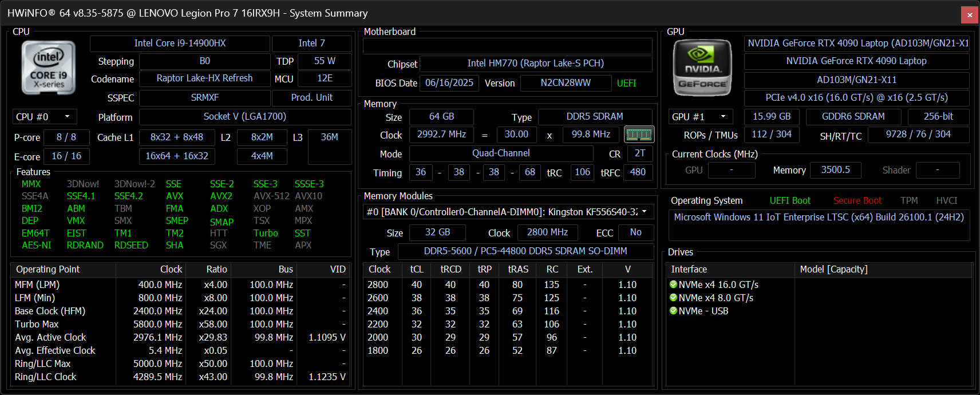The image size is (980, 395).
Task: Click the Intel 7 process field
Action: click(x=311, y=44)
